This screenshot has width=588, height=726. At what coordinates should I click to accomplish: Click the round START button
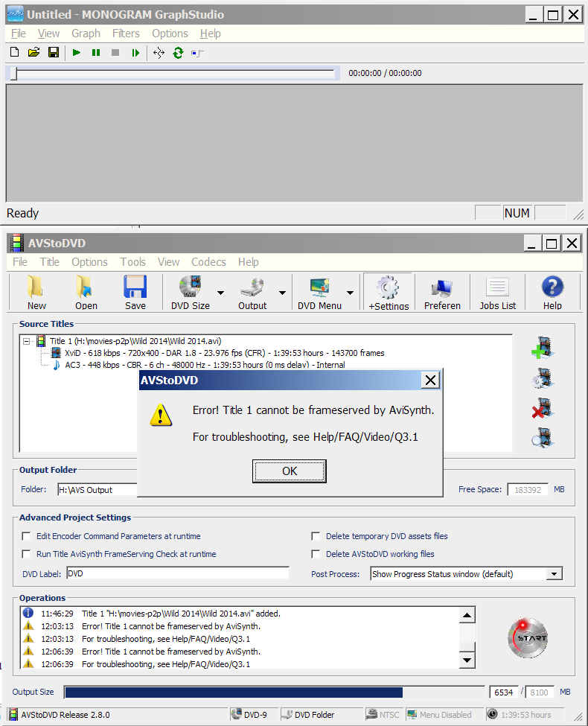pos(528,638)
